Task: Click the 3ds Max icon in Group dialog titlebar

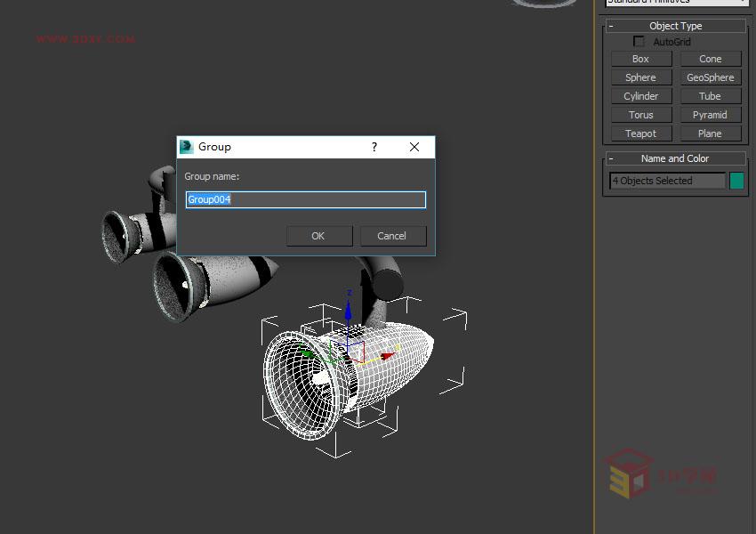Action: [188, 147]
